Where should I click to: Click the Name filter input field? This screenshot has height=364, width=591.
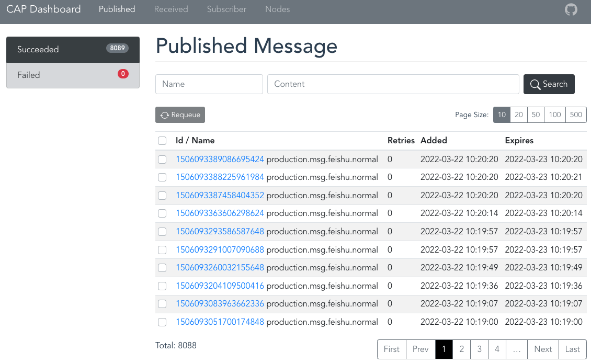tap(209, 84)
